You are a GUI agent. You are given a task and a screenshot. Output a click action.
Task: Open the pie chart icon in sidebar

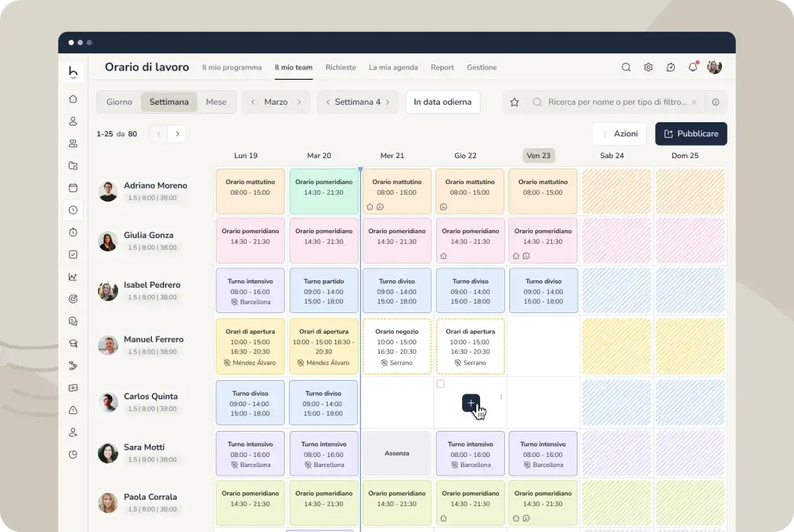[x=73, y=454]
